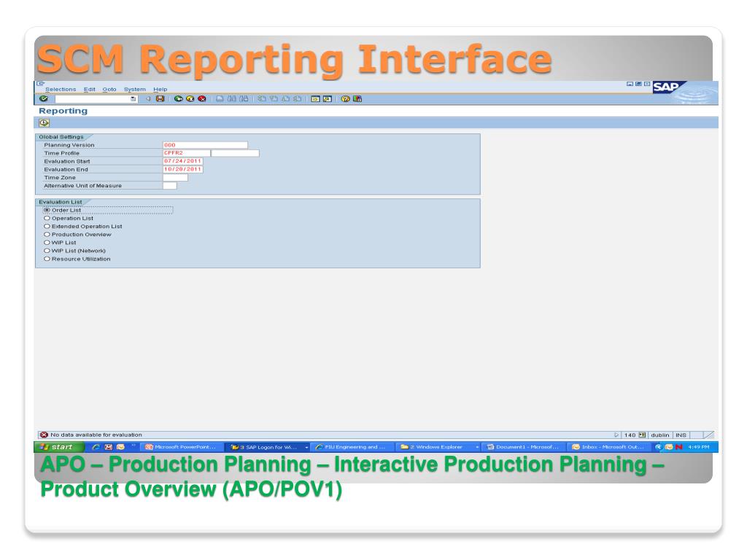Image resolution: width=747 pixels, height=560 pixels.
Task: Click the Print icon in toolbar
Action: click(220, 98)
